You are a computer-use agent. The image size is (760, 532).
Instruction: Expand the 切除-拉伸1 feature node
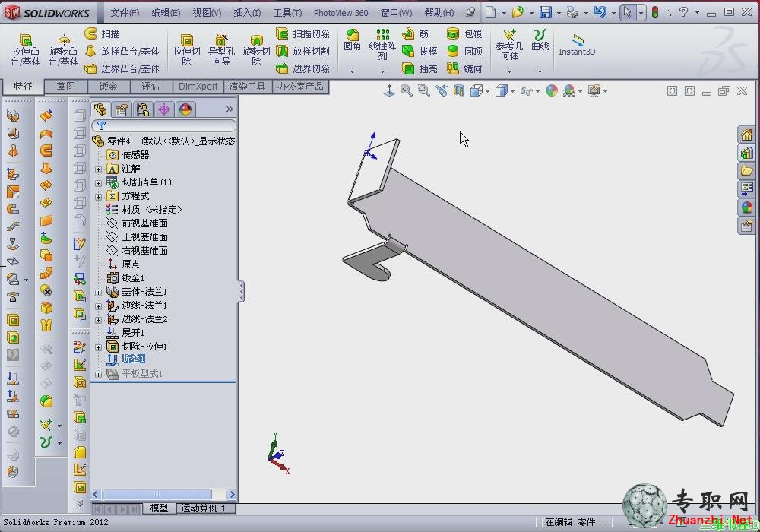(x=98, y=347)
